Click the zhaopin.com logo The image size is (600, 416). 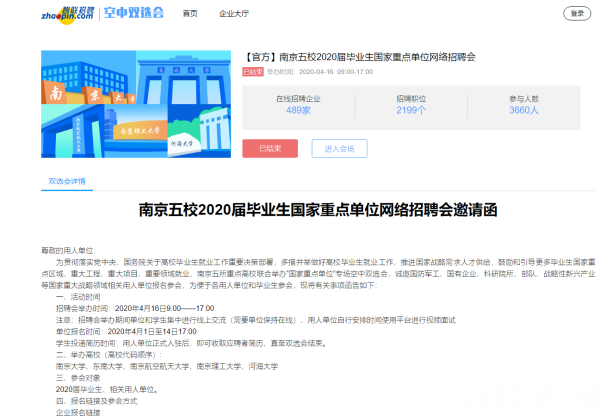pos(67,15)
